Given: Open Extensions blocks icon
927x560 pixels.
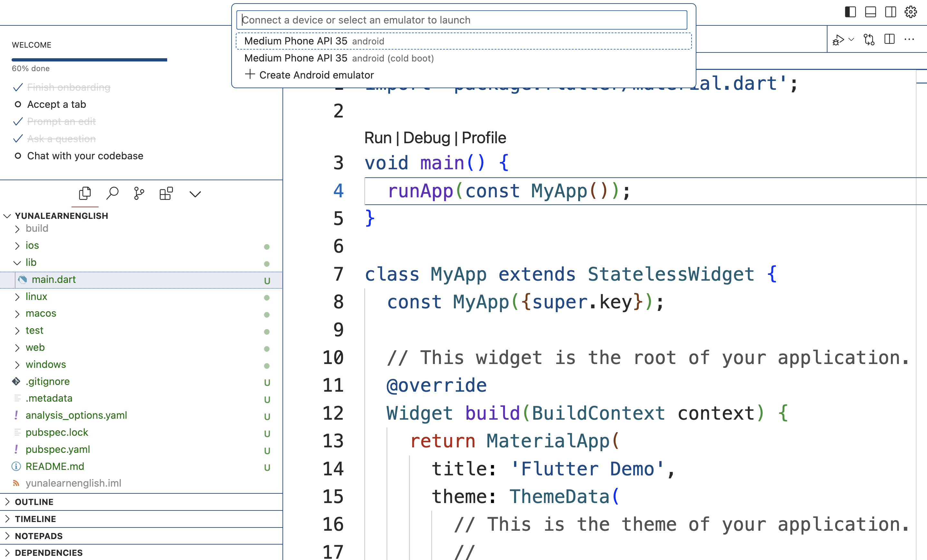Looking at the screenshot, I should 166,193.
